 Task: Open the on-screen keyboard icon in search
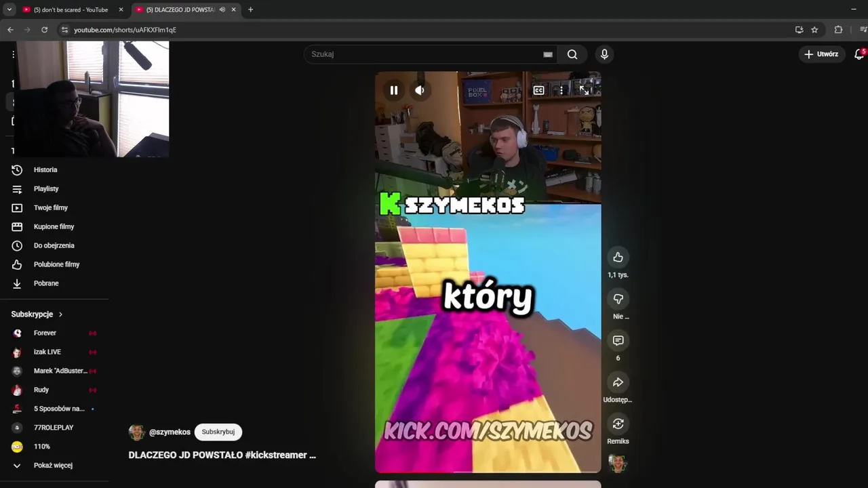(548, 54)
